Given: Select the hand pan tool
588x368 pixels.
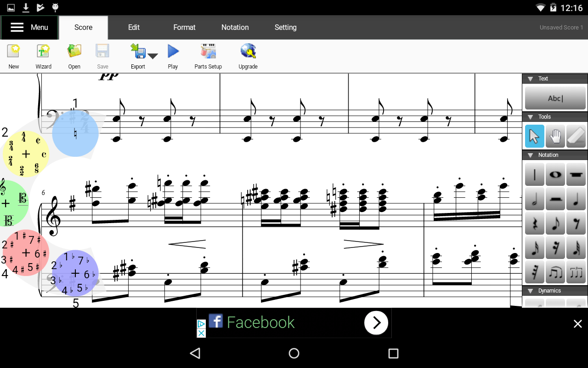Looking at the screenshot, I should [x=555, y=136].
